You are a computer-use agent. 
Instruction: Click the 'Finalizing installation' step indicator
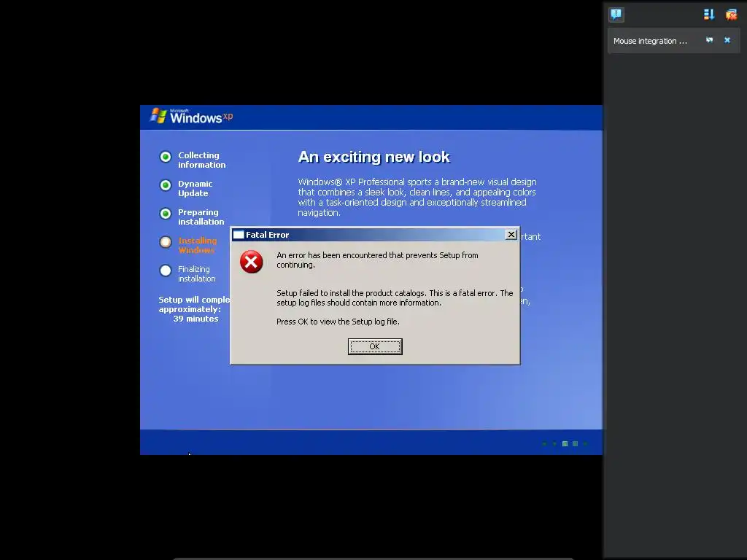[x=166, y=271]
